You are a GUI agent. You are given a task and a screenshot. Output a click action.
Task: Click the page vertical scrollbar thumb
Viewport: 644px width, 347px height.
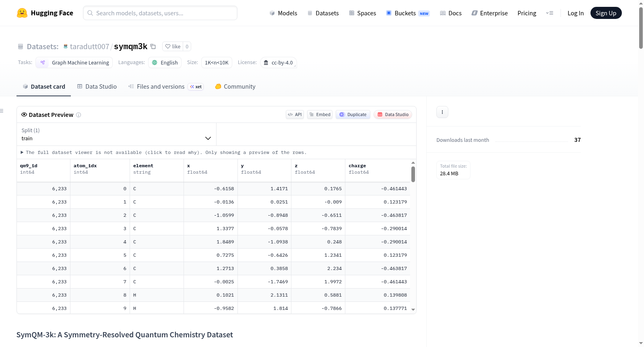tap(641, 28)
